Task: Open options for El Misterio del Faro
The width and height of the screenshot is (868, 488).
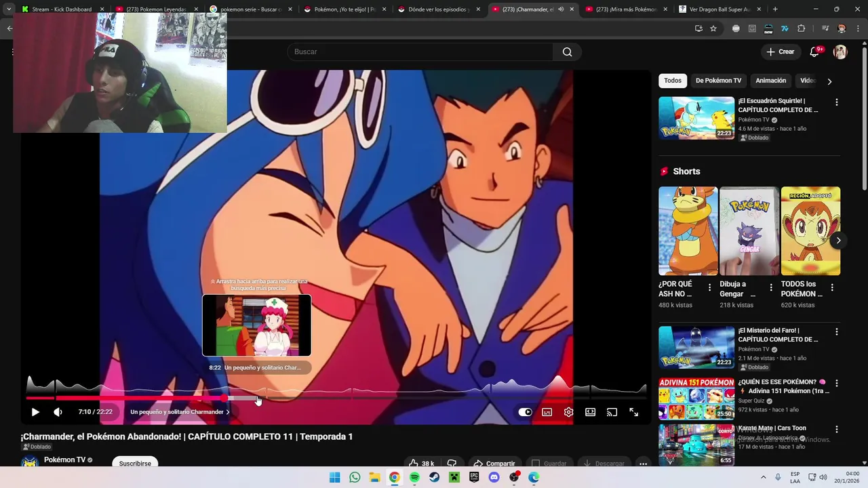Action: pos(836,332)
